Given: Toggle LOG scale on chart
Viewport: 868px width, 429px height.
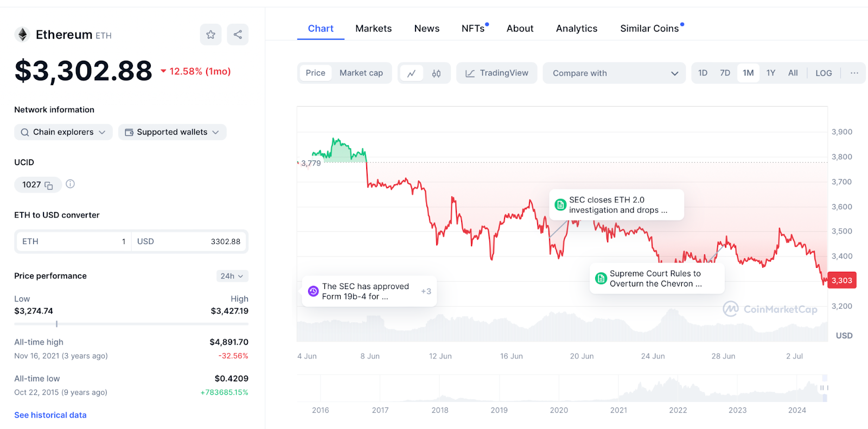Looking at the screenshot, I should (824, 73).
